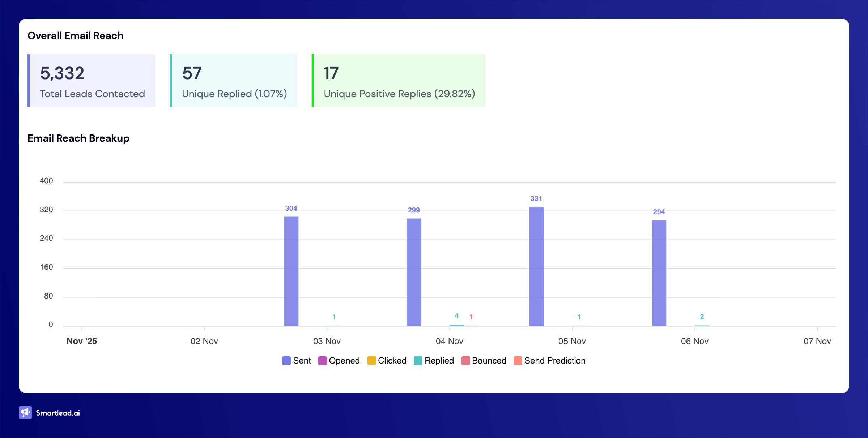Open the Unique Positive Replies card
Image resolution: width=868 pixels, height=438 pixels.
click(x=399, y=81)
